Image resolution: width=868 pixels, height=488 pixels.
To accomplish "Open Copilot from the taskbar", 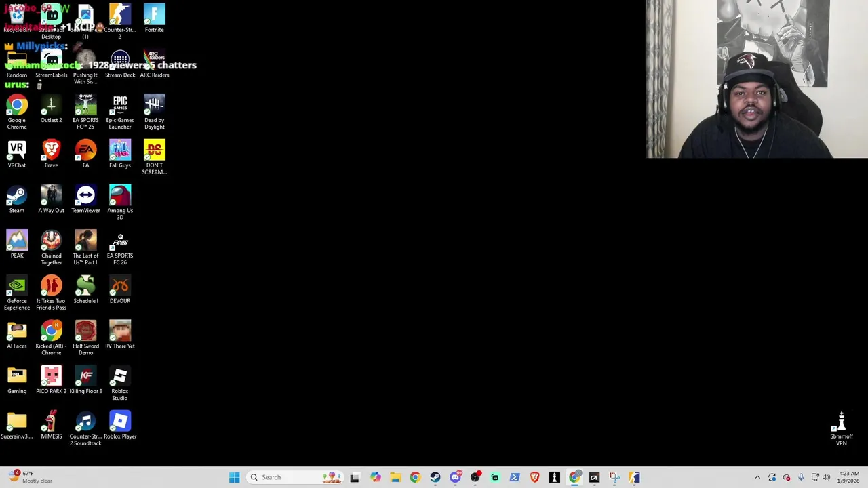I will (375, 477).
